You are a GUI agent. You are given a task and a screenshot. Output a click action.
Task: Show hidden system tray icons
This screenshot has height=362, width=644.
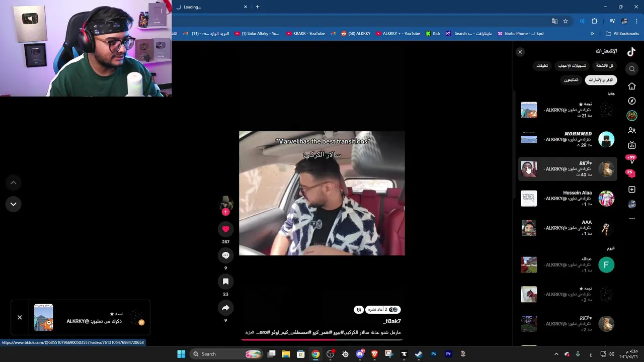click(x=556, y=354)
